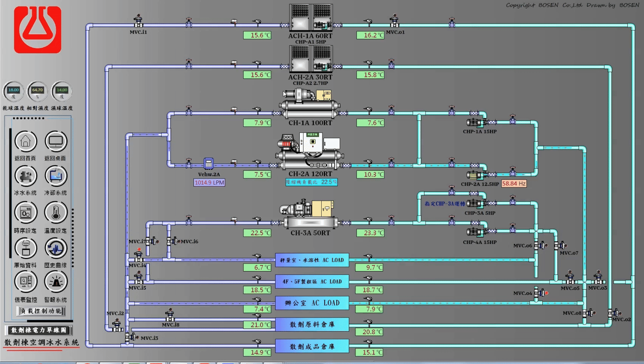
Task: Click the 58.84 Hz frequency field
Action: click(514, 184)
